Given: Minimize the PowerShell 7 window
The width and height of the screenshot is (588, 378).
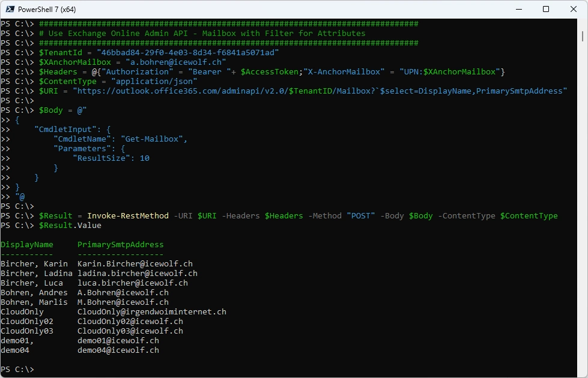Looking at the screenshot, I should 518,9.
